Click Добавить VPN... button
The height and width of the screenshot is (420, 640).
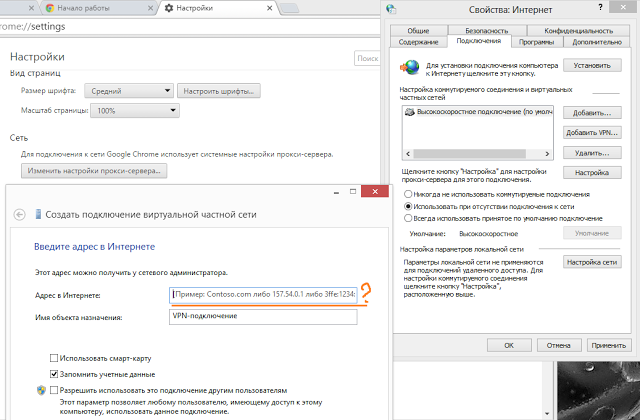click(592, 132)
